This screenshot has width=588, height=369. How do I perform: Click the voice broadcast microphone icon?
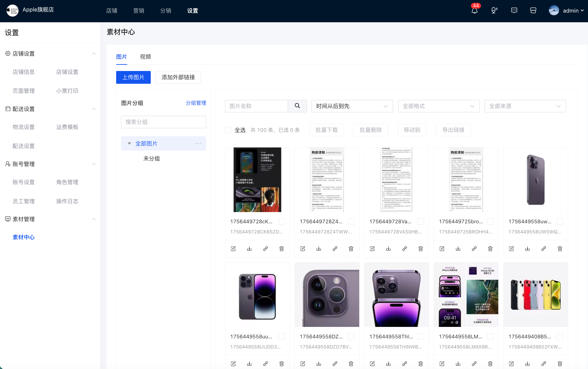[494, 11]
